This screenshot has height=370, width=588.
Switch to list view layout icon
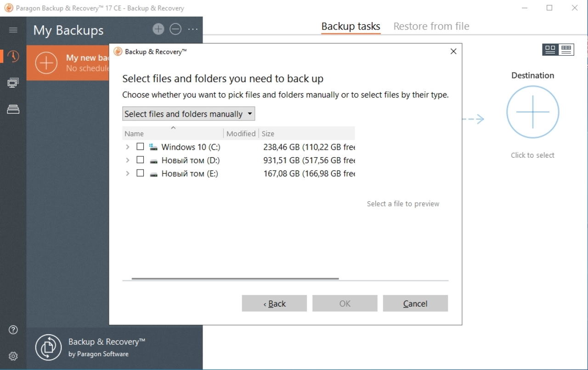566,50
